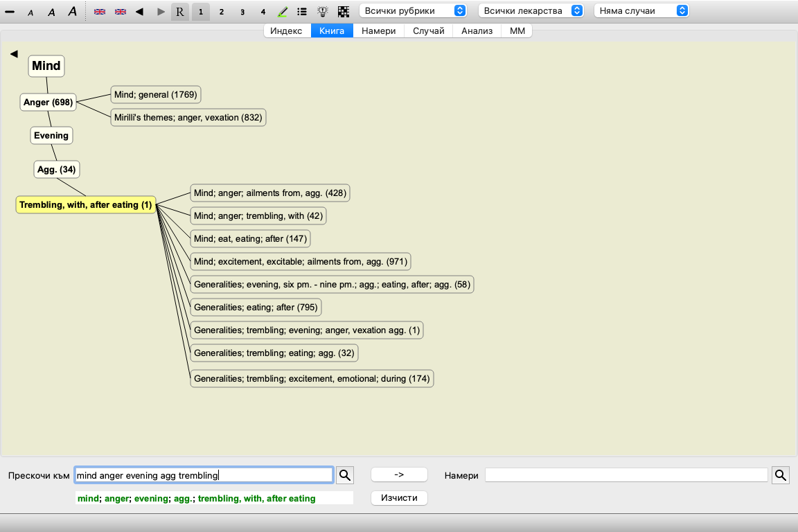Switch to the Индекс tab

click(287, 31)
